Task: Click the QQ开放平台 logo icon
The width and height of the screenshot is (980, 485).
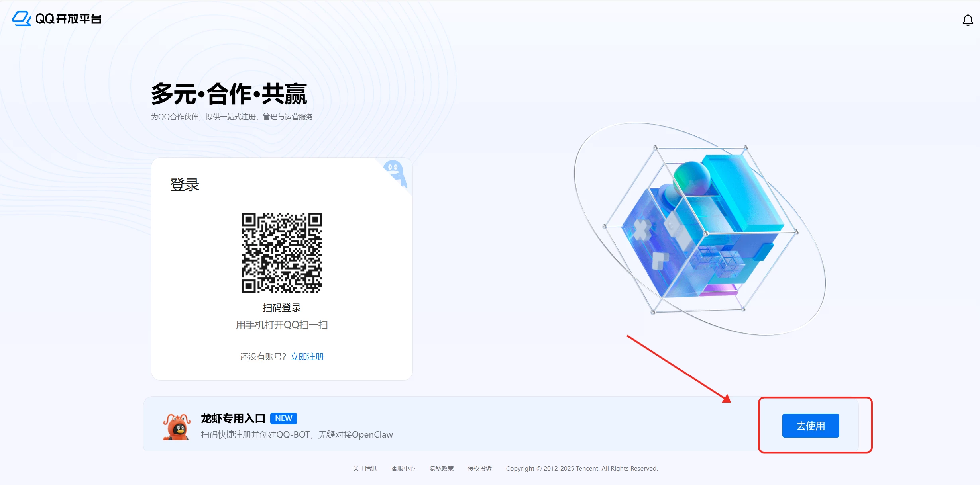Action: click(x=22, y=18)
